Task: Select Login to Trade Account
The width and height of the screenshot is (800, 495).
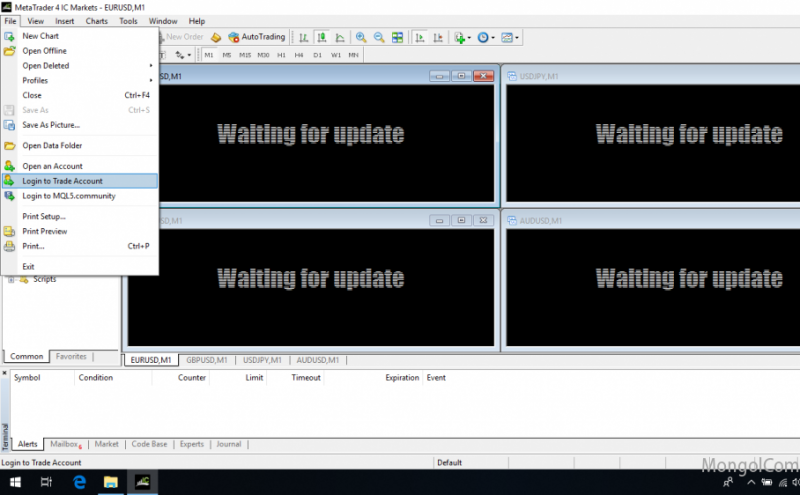Action: point(80,181)
